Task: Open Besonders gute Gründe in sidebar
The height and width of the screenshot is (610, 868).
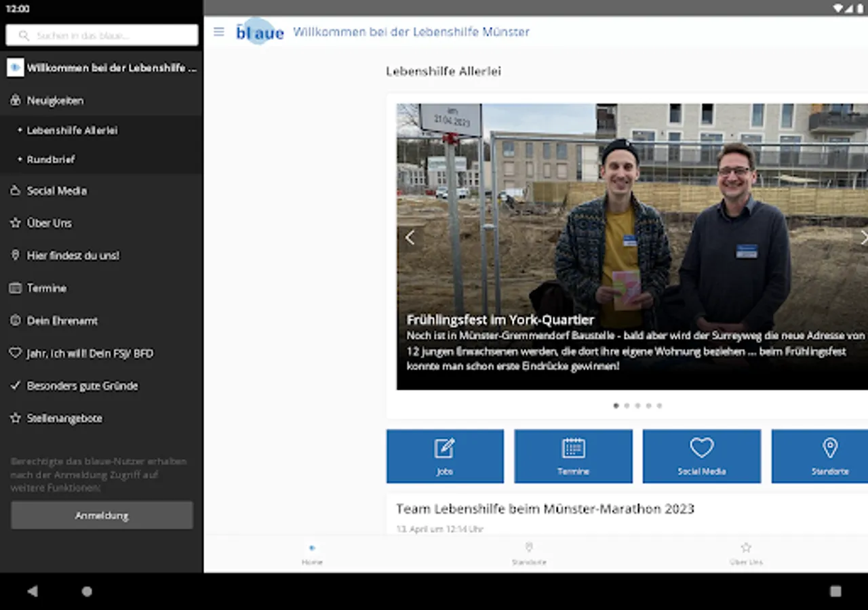Action: coord(102,386)
